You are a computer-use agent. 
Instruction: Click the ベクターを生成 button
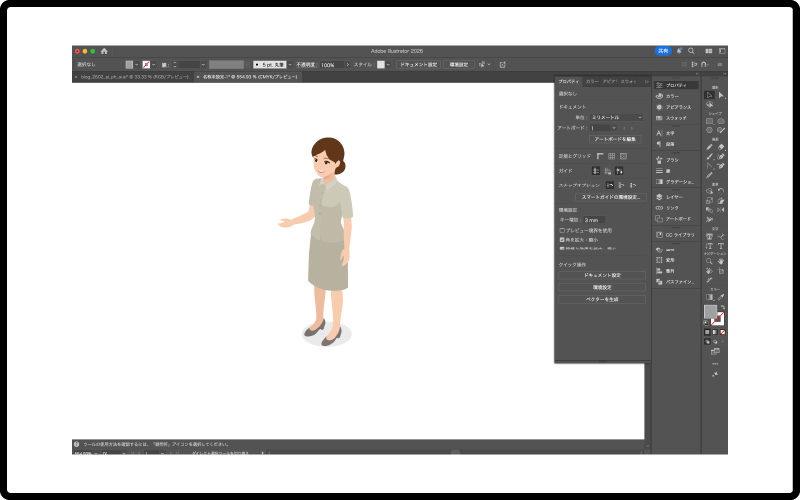tap(601, 299)
